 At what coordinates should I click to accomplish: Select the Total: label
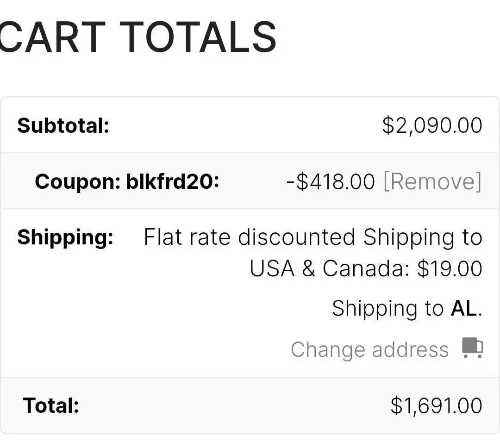51,405
